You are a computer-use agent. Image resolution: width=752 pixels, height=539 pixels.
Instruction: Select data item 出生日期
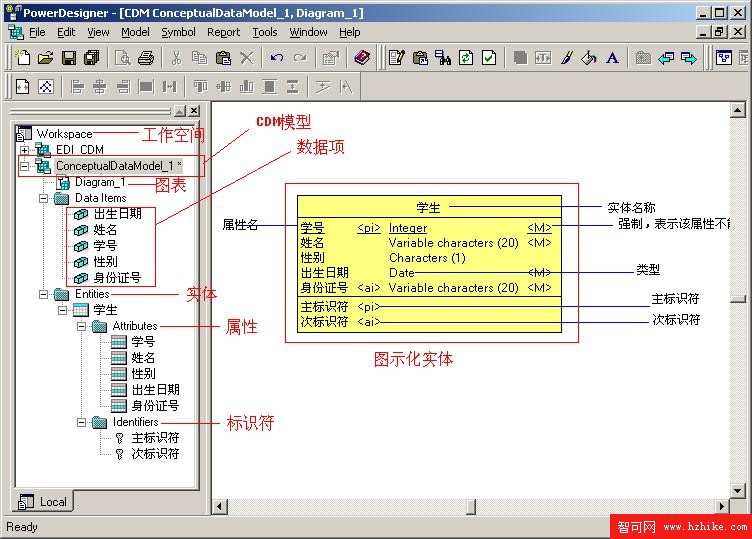pyautogui.click(x=118, y=214)
